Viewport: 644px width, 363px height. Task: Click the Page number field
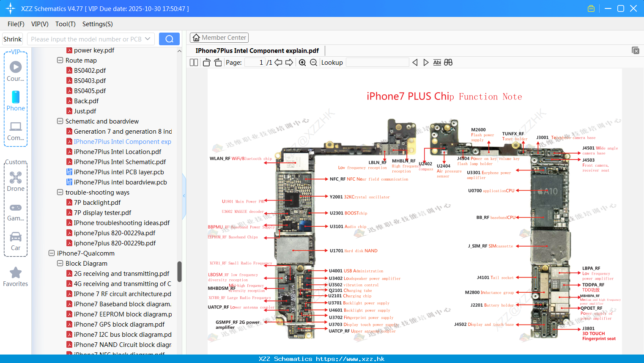coord(255,63)
